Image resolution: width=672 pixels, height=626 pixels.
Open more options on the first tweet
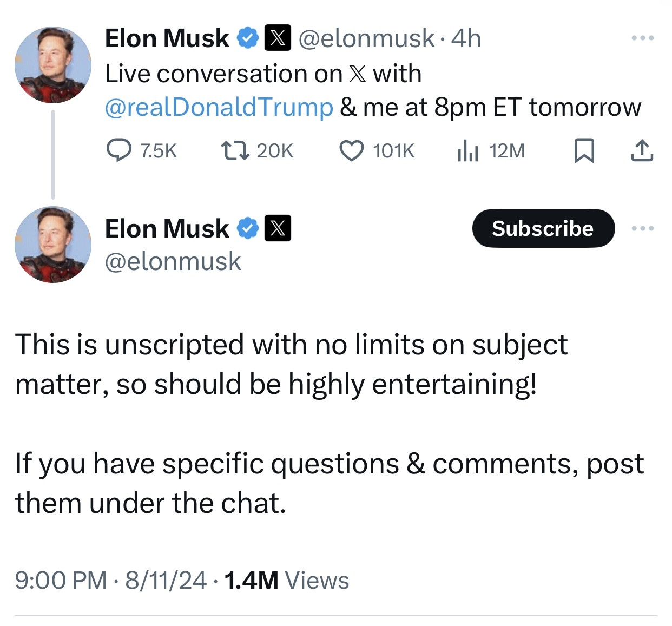(643, 38)
